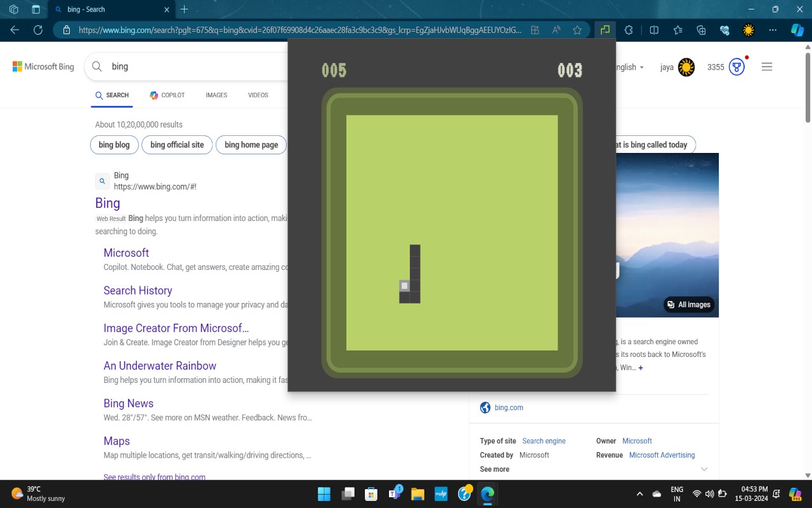Viewport: 812px width, 508px height.
Task: Switch to the COPILOT tab
Action: click(167, 95)
